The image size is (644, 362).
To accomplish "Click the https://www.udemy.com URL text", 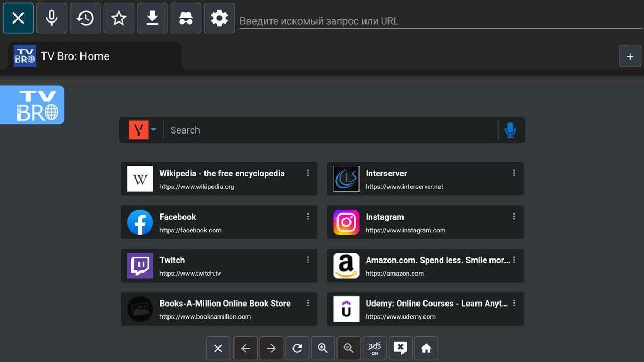I will [400, 317].
